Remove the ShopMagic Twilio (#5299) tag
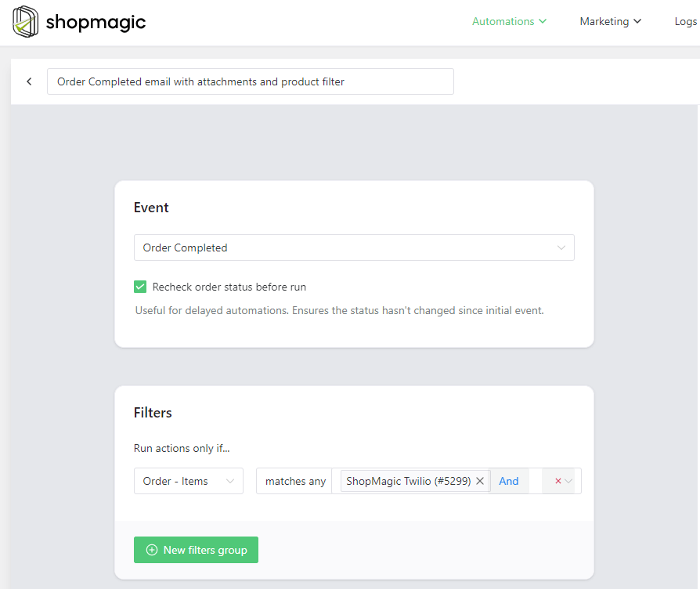This screenshot has width=700, height=589. (480, 481)
